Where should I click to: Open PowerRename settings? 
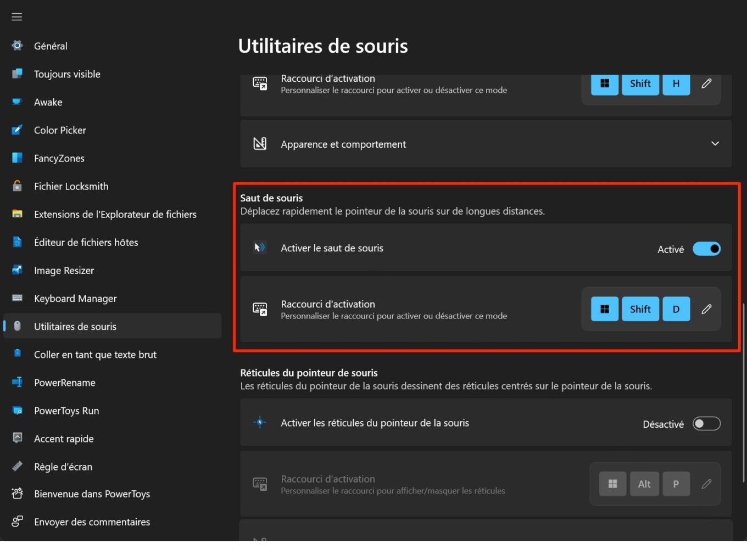click(112, 382)
